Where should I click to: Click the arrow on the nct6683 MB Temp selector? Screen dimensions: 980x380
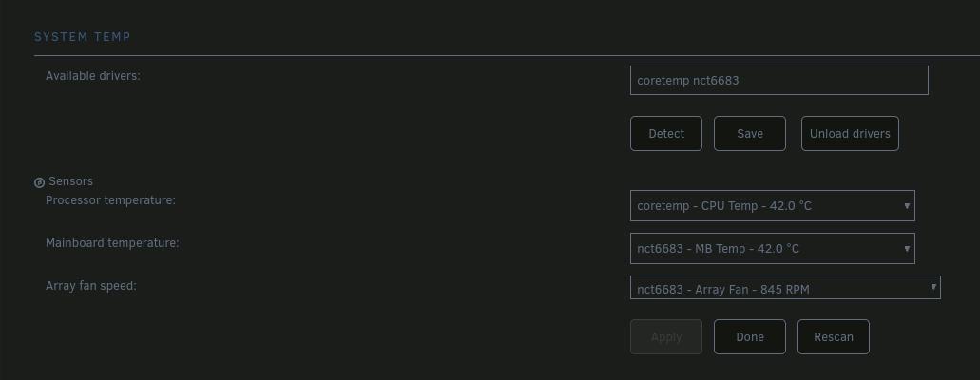click(x=908, y=249)
